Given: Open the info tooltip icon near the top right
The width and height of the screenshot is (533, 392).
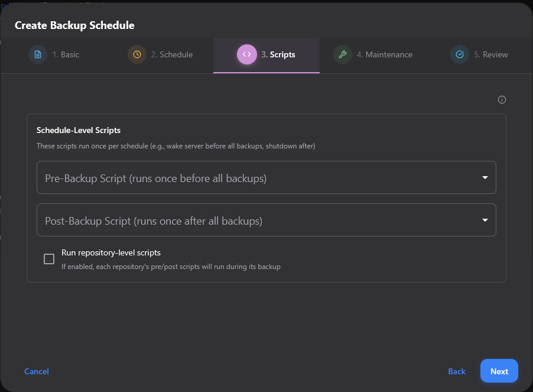Looking at the screenshot, I should [502, 99].
